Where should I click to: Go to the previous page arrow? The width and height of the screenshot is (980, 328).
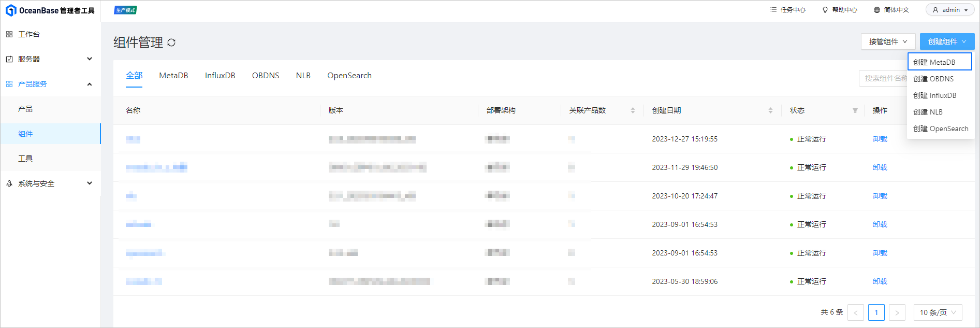856,312
